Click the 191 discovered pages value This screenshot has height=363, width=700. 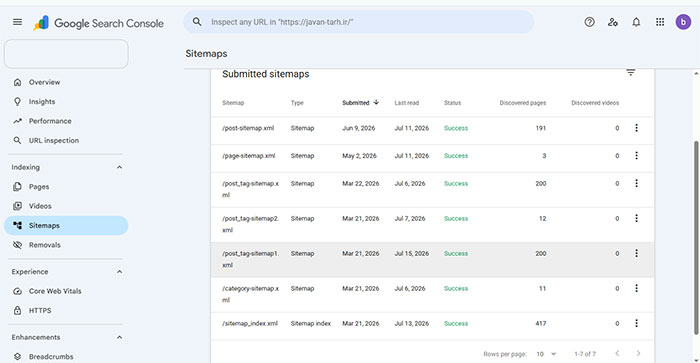point(541,128)
